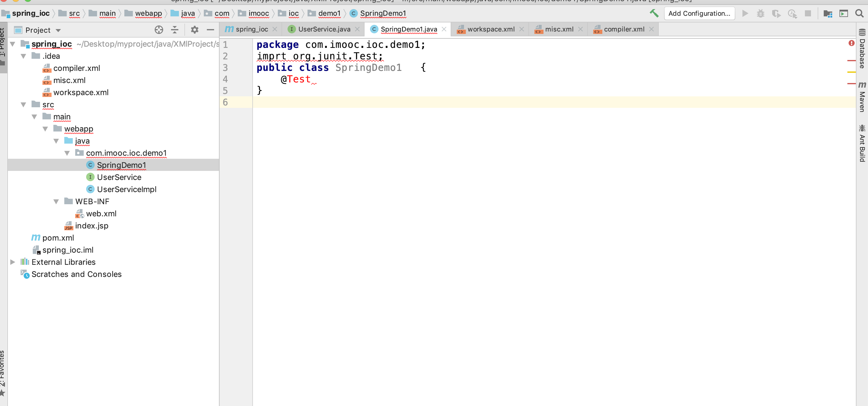
Task: Collapse the webapp folder
Action: pos(45,129)
